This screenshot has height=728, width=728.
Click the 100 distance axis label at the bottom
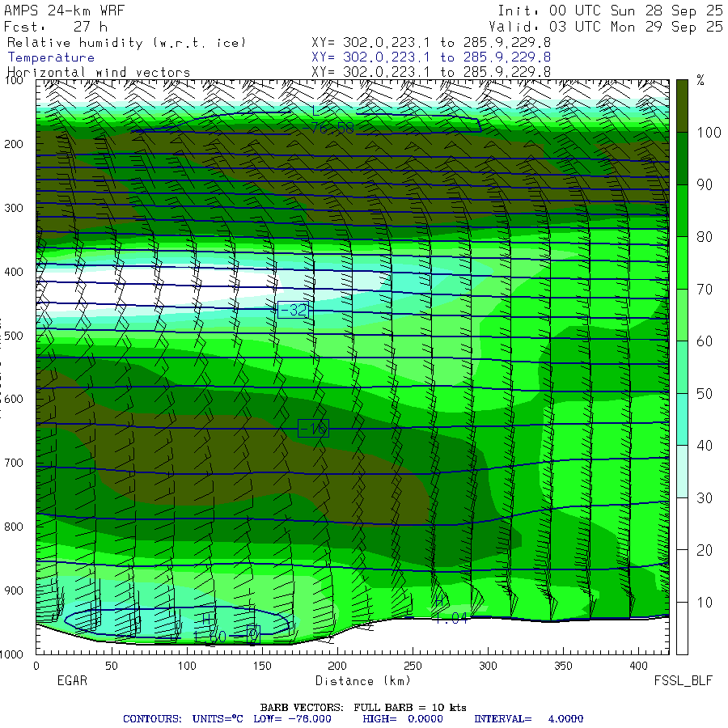[187, 666]
